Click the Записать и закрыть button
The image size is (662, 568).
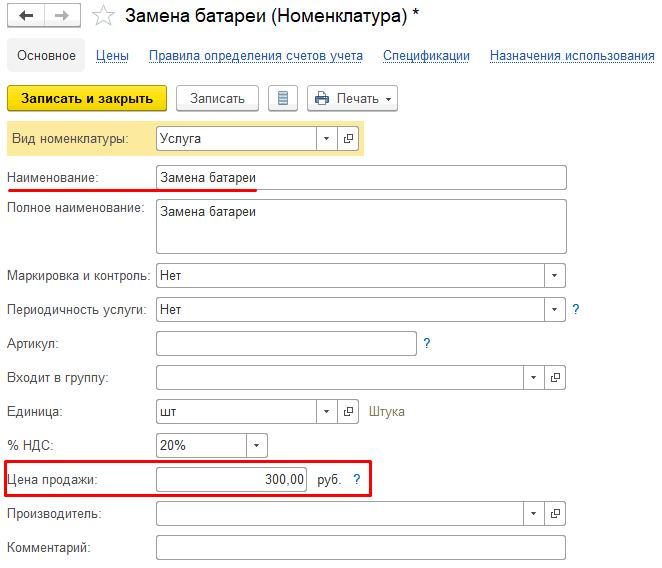pyautogui.click(x=87, y=98)
